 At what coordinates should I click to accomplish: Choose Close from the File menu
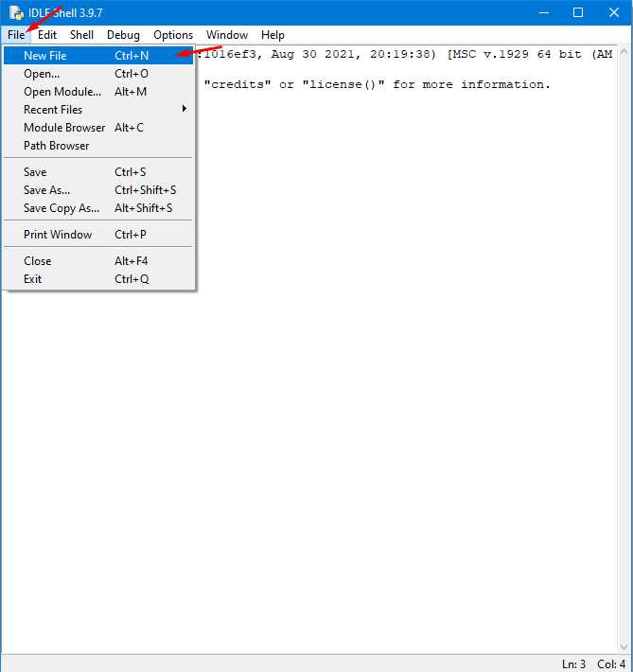[98, 261]
